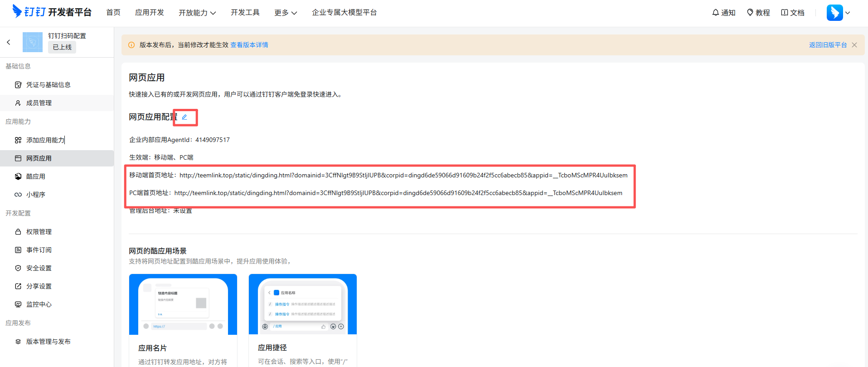Dismiss the version notice banner
Image resolution: width=868 pixels, height=367 pixels.
pyautogui.click(x=854, y=45)
